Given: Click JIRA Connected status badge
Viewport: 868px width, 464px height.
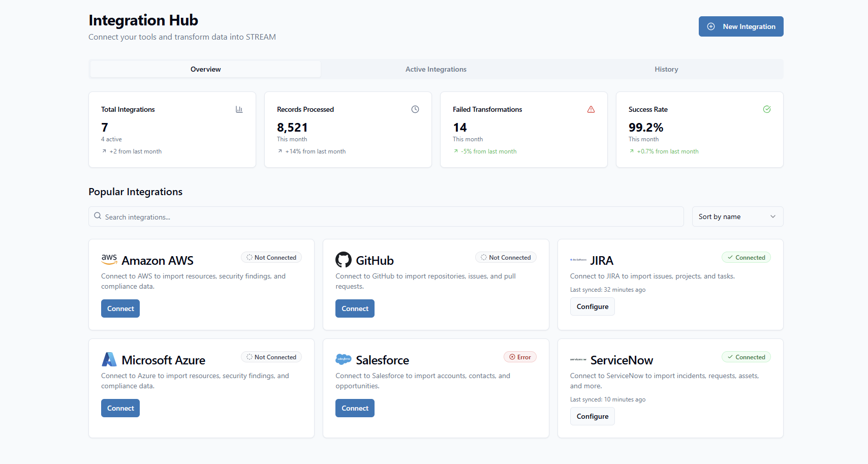Looking at the screenshot, I should pyautogui.click(x=746, y=258).
